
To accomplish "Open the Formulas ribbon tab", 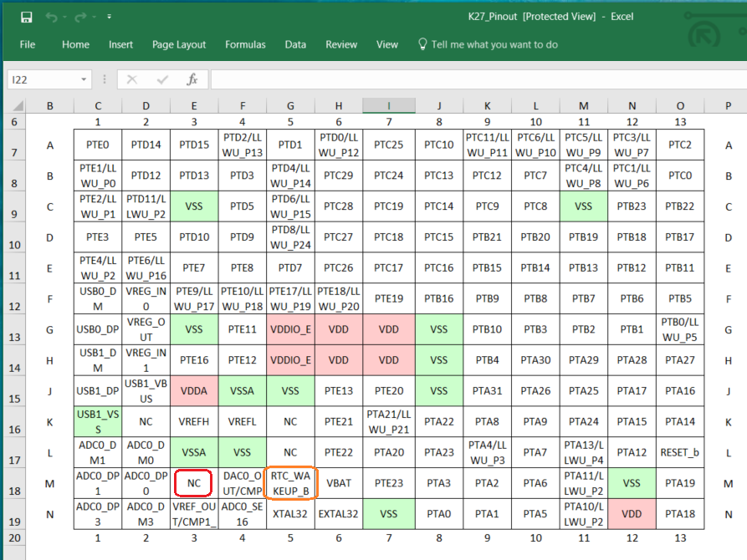I will [245, 44].
